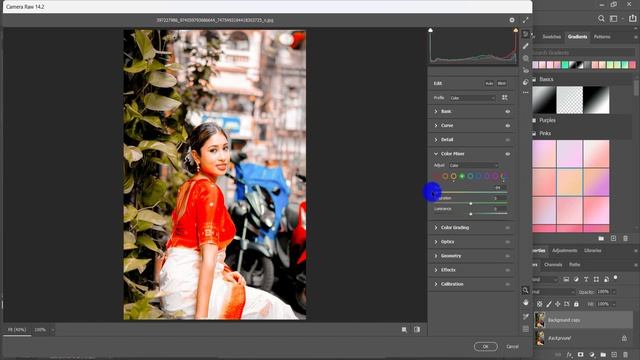Select the Camera Raw Hand tool

coord(525,303)
